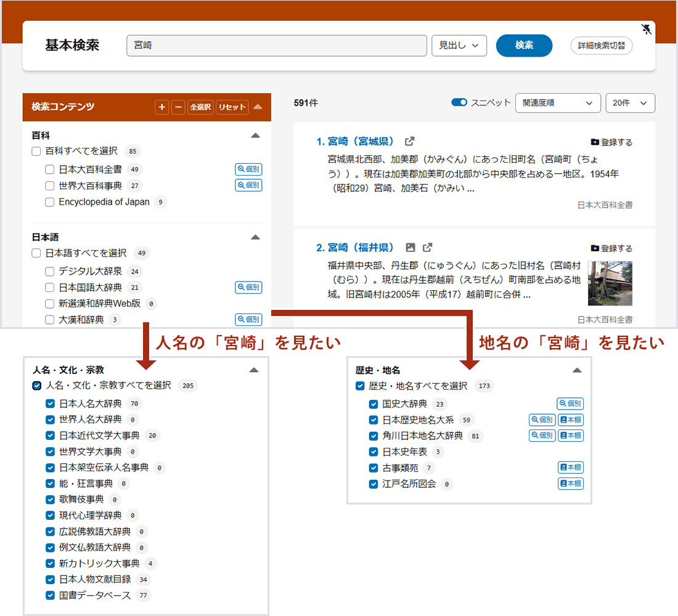Viewport: 678px width, 616px height.
Task: Check the 世界大百科事典 checkbox
Action: click(50, 186)
